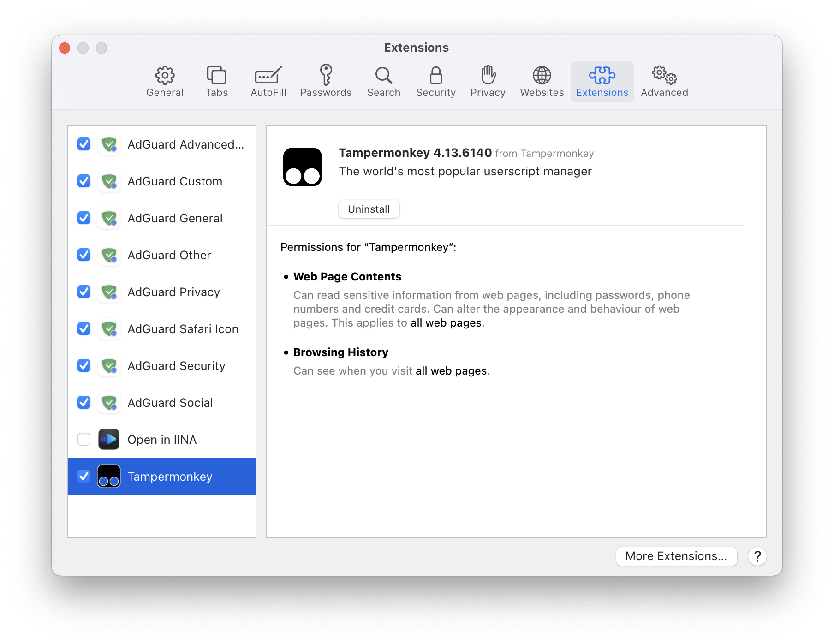The height and width of the screenshot is (644, 834).
Task: Open the AutoFill settings
Action: 268,81
